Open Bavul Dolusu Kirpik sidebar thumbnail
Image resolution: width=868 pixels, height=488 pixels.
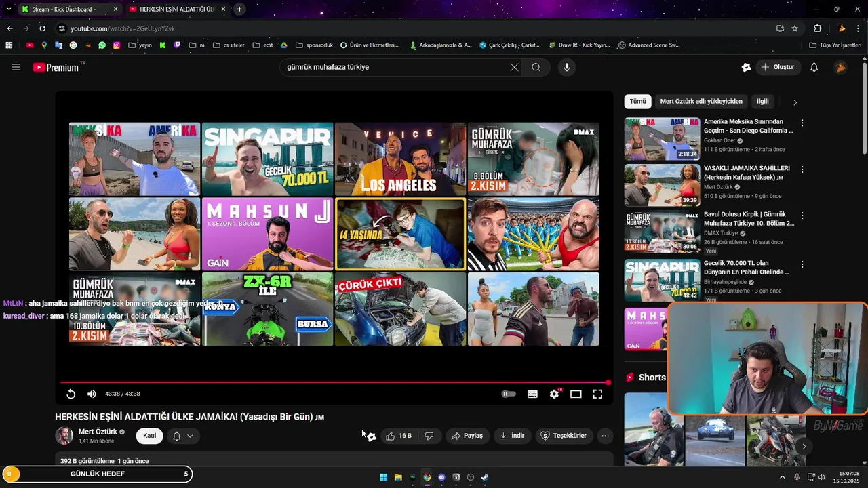(662, 231)
